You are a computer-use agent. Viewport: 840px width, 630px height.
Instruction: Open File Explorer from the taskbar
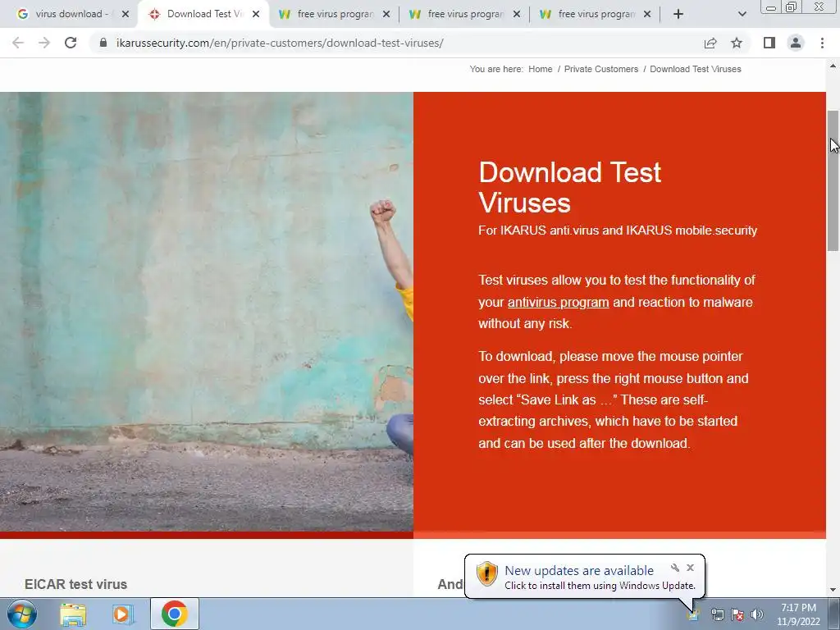73,614
